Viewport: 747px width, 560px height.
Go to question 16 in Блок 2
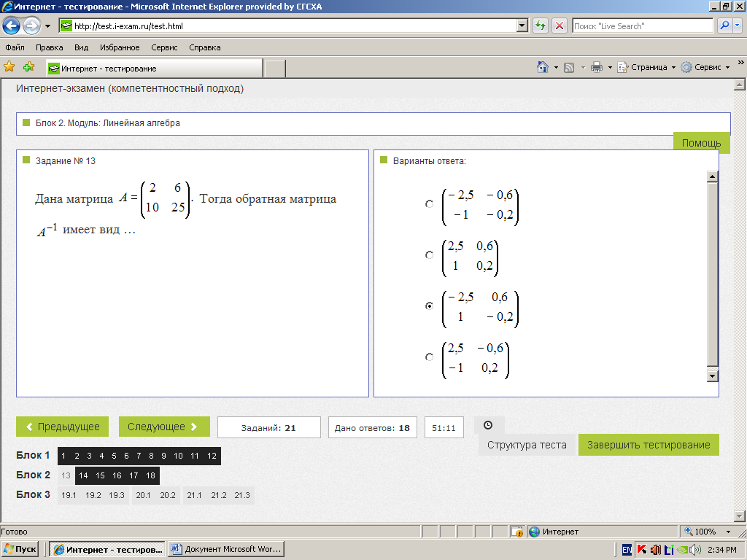pos(117,475)
